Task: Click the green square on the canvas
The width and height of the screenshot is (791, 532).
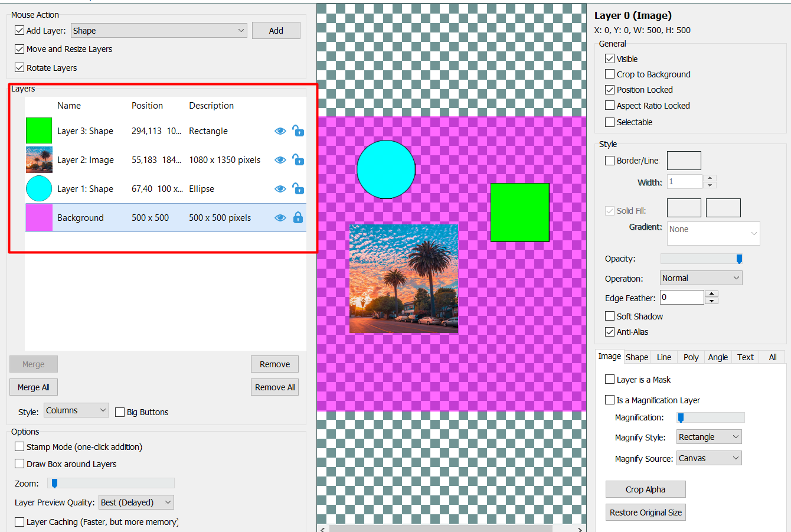Action: point(520,213)
